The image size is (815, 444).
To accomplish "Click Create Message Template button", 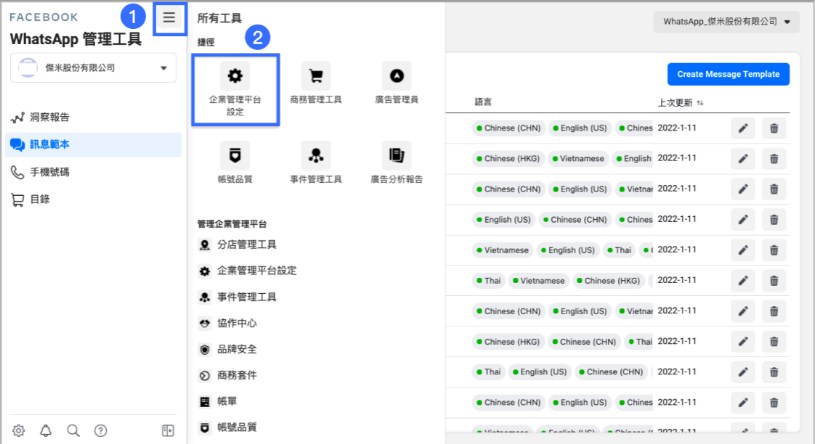I will (x=728, y=74).
